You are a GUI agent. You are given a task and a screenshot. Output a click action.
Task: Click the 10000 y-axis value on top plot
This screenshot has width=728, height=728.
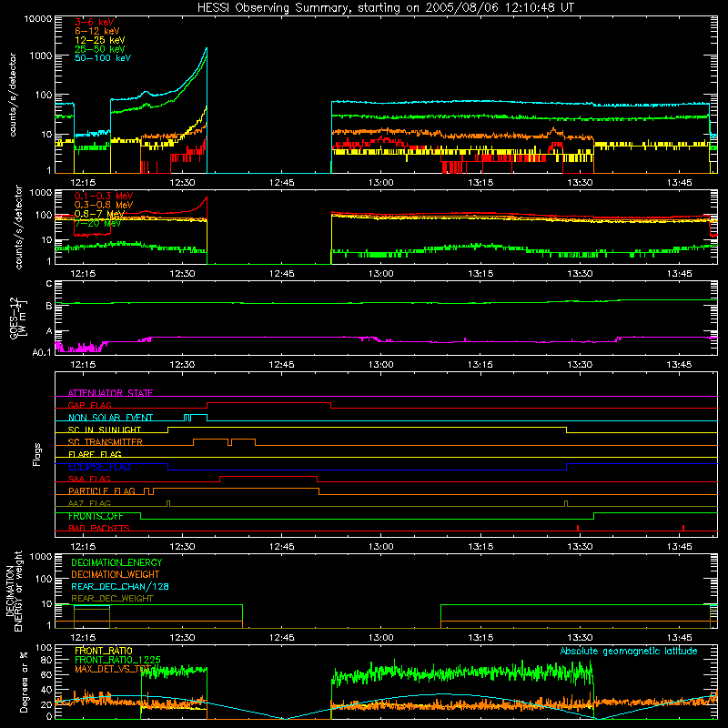(x=38, y=18)
